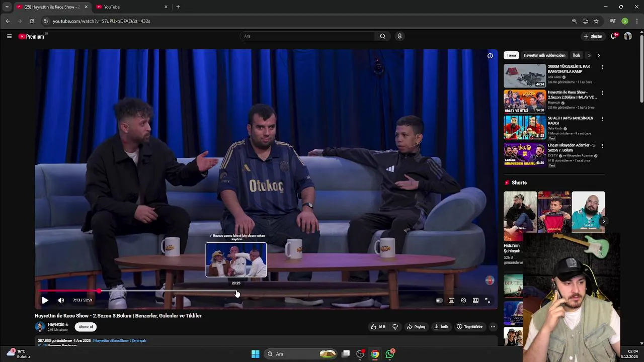Close the YouTube second tab
644x362 pixels.
[x=166, y=7]
